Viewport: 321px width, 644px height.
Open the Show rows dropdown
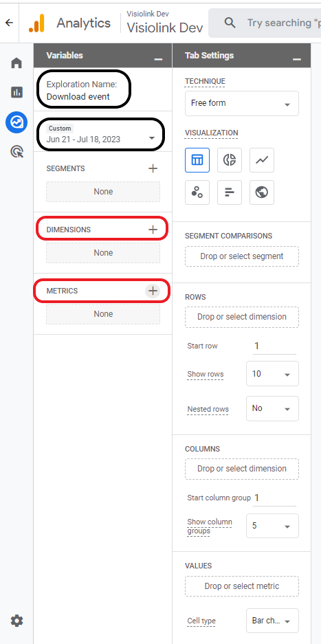tap(272, 374)
